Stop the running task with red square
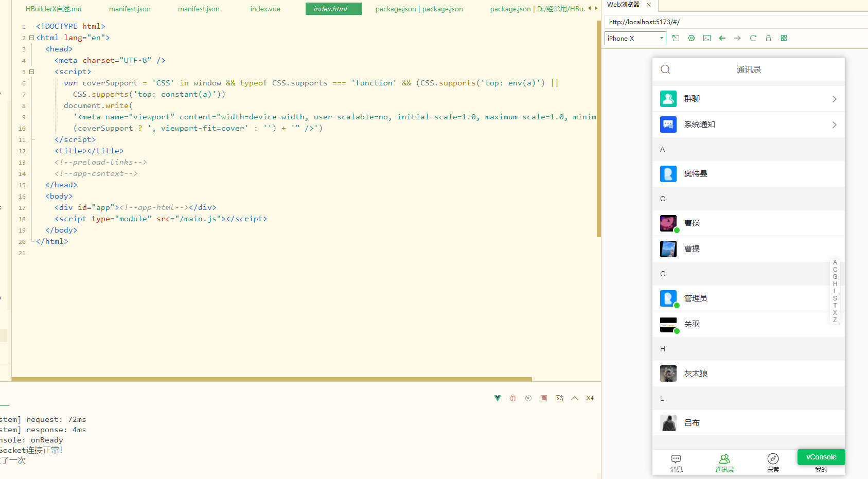Image resolution: width=868 pixels, height=479 pixels. pos(544,398)
